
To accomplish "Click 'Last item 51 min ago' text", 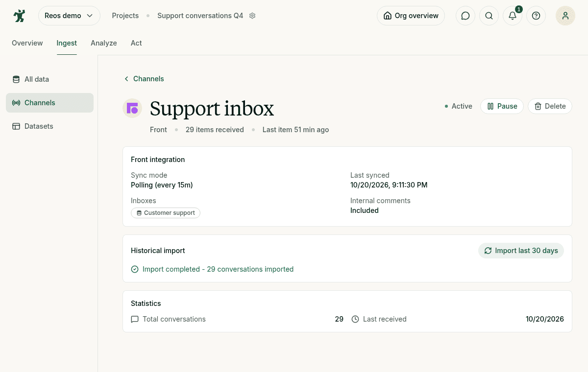I will coord(295,130).
